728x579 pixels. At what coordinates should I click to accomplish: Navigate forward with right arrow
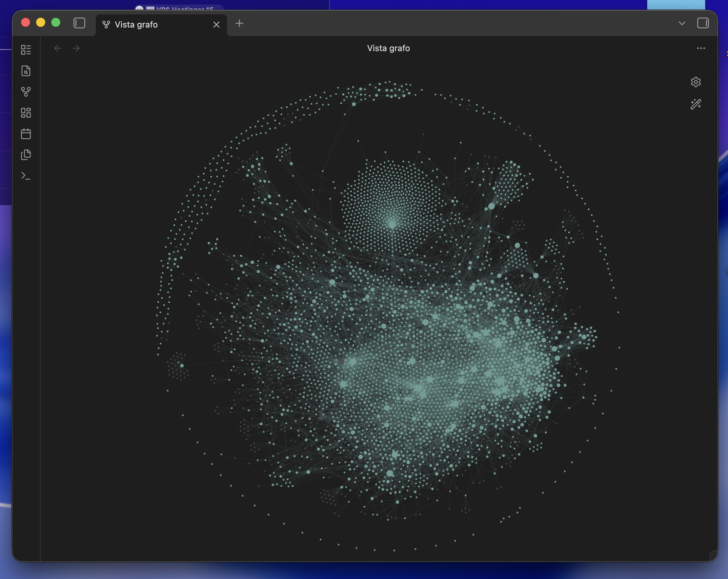pos(76,48)
